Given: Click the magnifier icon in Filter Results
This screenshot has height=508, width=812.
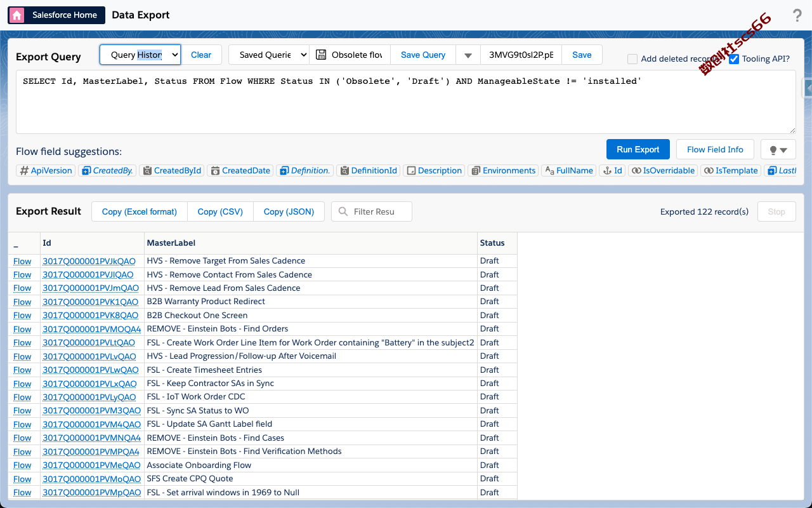Looking at the screenshot, I should pyautogui.click(x=343, y=211).
